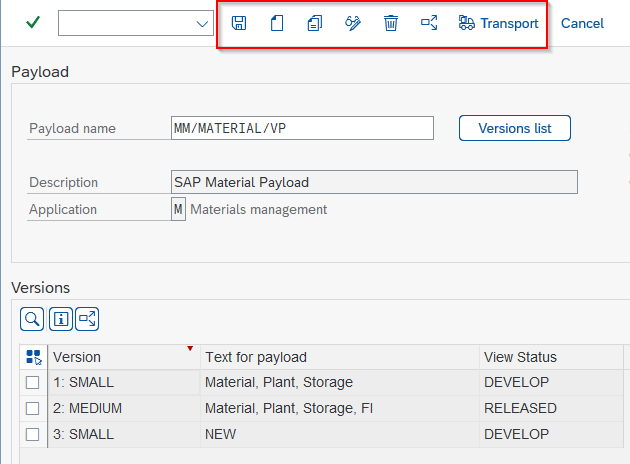Image resolution: width=630 pixels, height=464 pixels.
Task: Click the top toolbar export arrows icon
Action: click(x=429, y=23)
